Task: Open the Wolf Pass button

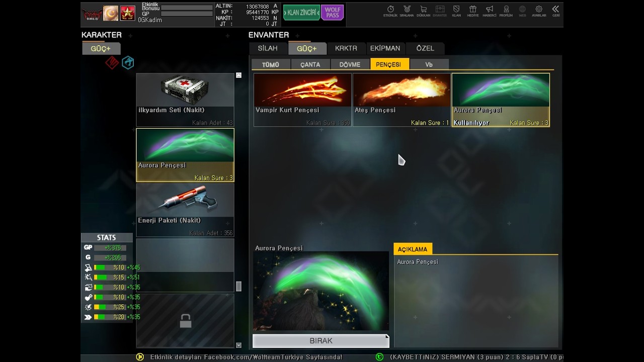Action: coord(332,13)
